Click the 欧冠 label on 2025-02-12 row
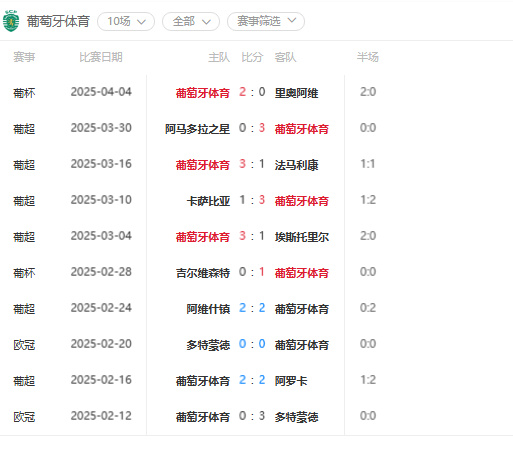The width and height of the screenshot is (513, 449). tap(24, 417)
